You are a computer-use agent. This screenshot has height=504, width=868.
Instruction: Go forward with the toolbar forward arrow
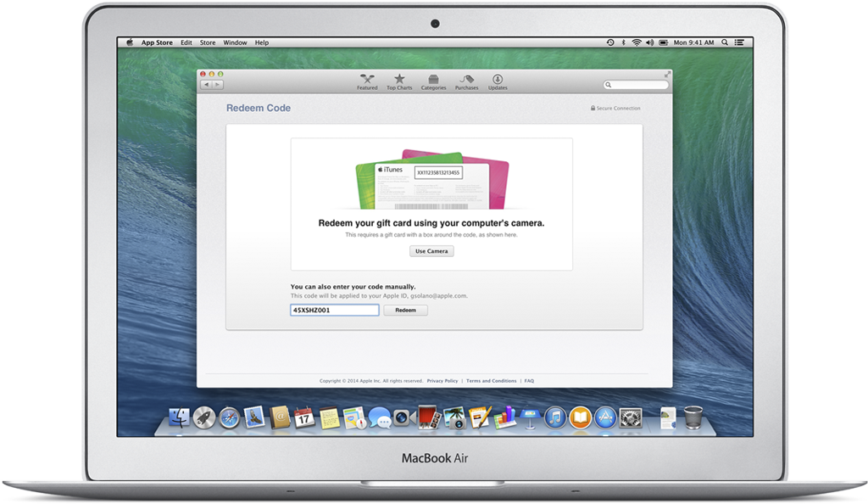(x=218, y=85)
